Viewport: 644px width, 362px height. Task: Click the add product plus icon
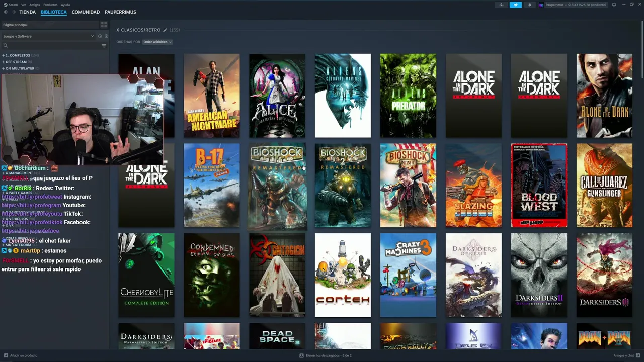pyautogui.click(x=6, y=355)
